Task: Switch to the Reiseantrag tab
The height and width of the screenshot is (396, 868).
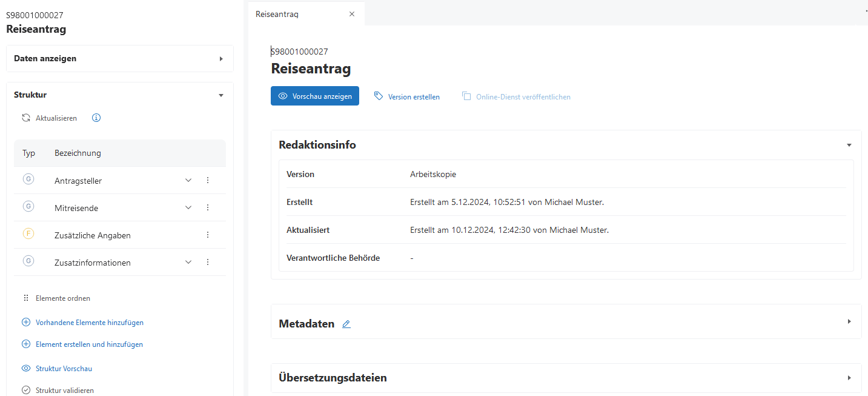Action: click(x=277, y=14)
